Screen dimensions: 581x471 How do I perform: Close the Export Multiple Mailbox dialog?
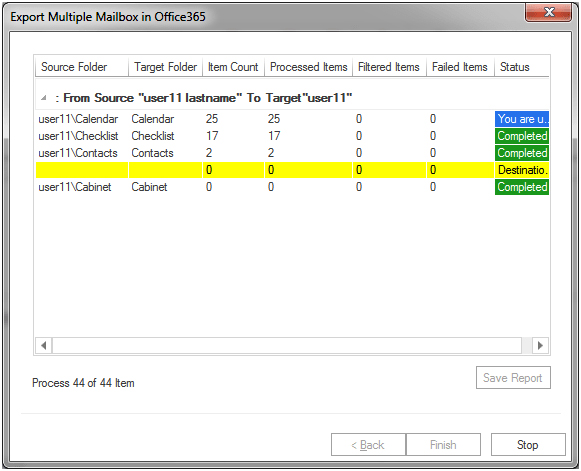(549, 13)
